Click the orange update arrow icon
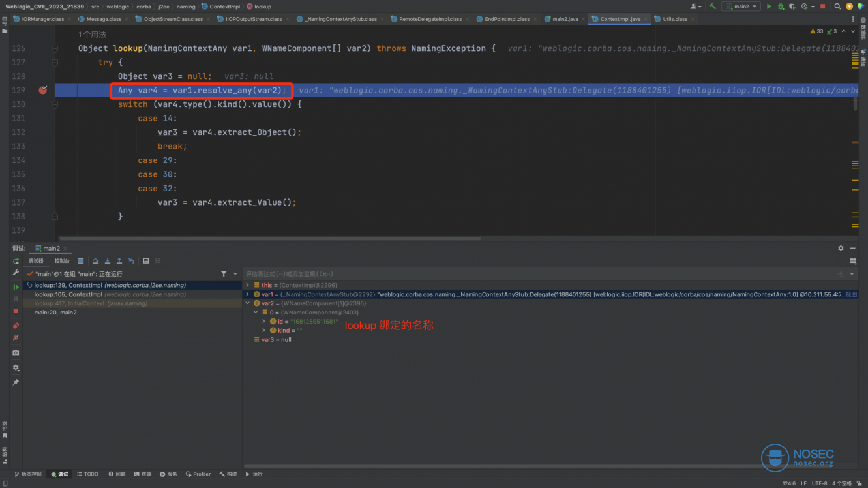This screenshot has width=868, height=488. pos(850,7)
